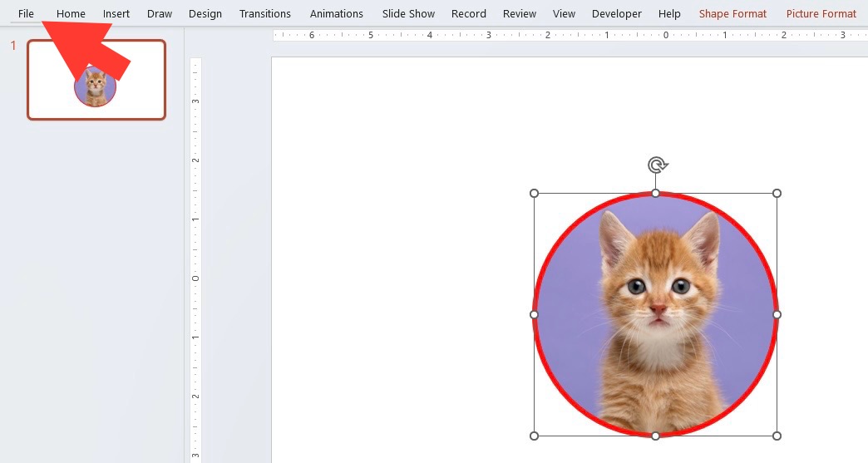Select the Draw tab
Image resolution: width=868 pixels, height=463 pixels.
[160, 14]
